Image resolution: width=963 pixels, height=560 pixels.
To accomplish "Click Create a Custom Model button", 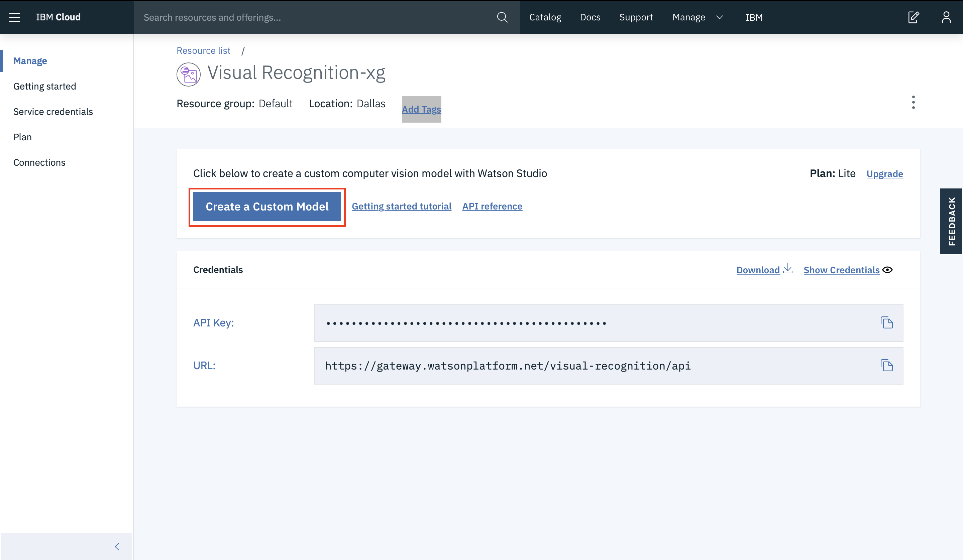I will [x=267, y=206].
